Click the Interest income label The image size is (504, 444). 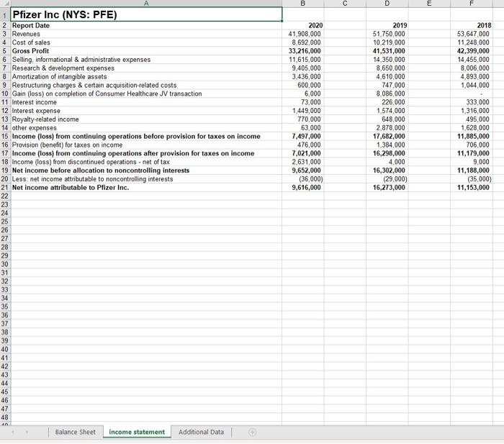tap(146, 102)
